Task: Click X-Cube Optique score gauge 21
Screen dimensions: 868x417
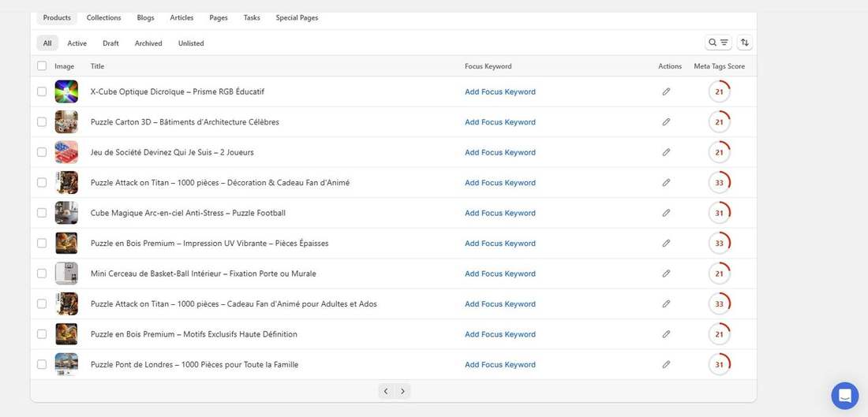Action: [x=719, y=91]
